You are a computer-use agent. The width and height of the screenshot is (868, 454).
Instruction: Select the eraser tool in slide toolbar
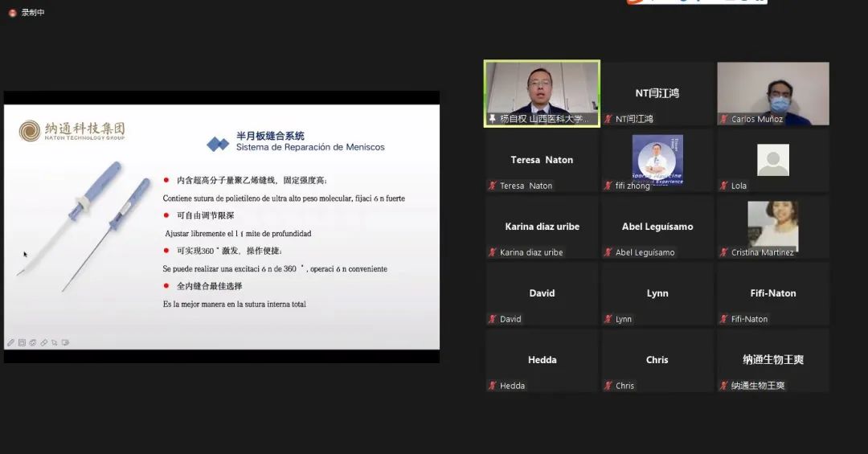point(43,343)
